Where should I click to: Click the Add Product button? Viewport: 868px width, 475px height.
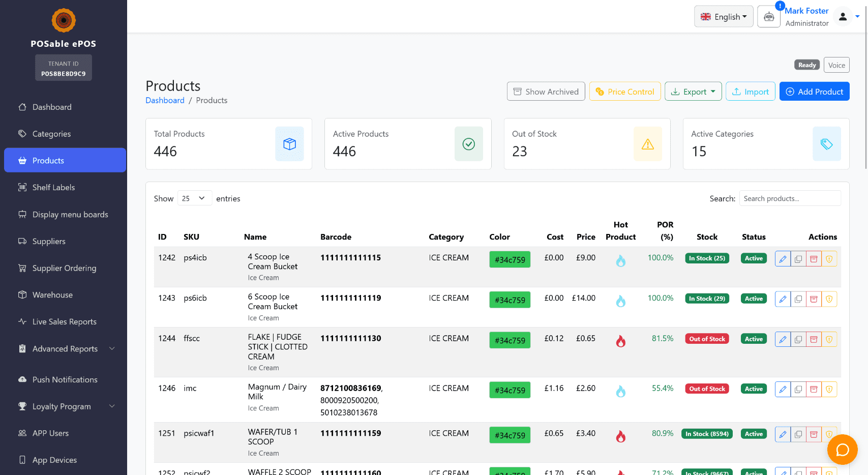(x=814, y=92)
